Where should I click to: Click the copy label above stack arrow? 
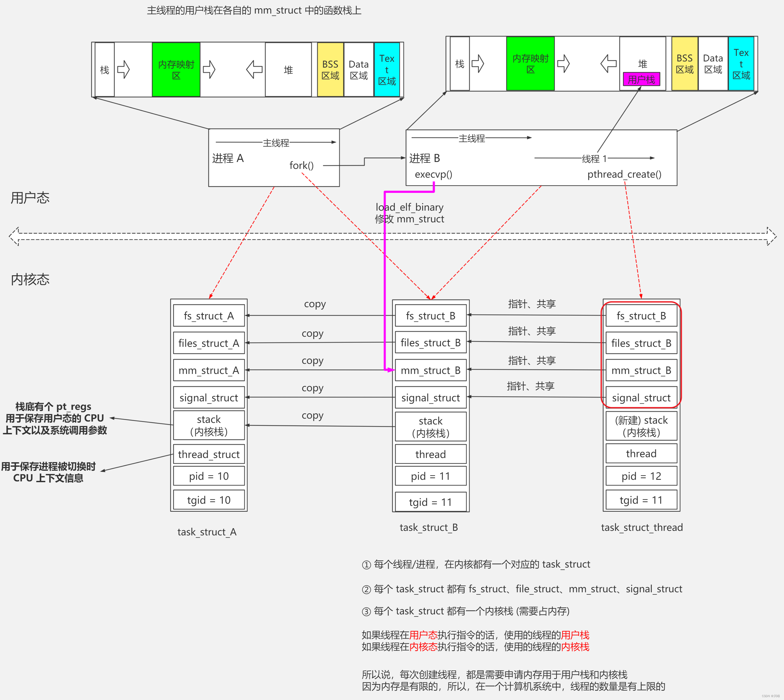[312, 415]
